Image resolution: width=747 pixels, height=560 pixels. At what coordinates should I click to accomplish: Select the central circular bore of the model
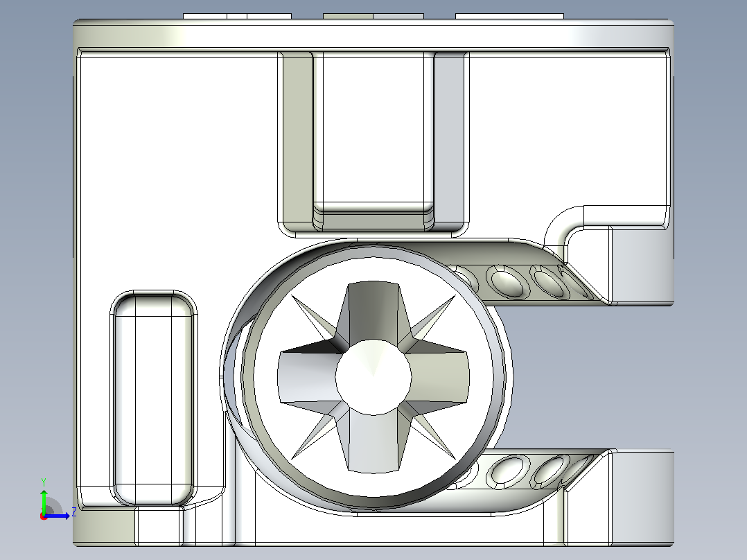coord(373,377)
